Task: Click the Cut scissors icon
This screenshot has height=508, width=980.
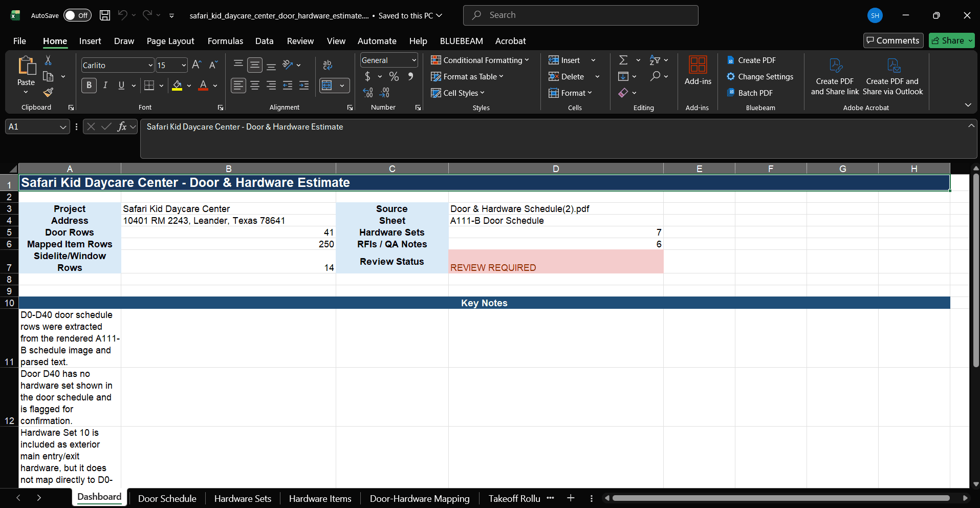Action: pos(48,60)
